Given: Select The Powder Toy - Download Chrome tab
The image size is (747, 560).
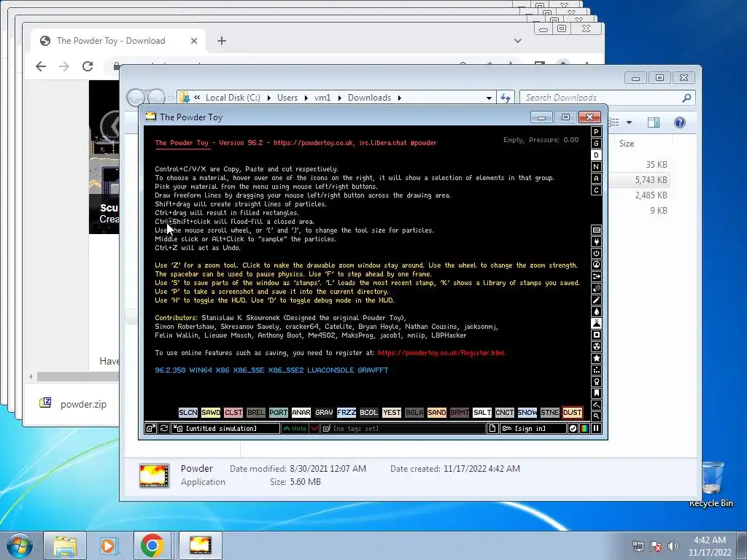Looking at the screenshot, I should point(119,41).
